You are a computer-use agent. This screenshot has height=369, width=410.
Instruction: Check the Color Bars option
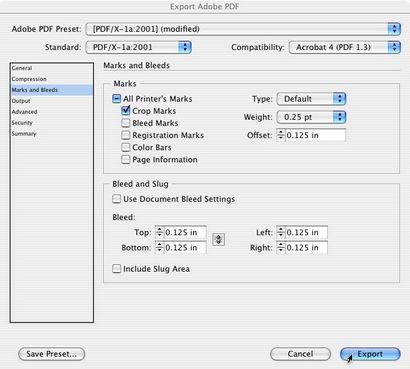126,147
